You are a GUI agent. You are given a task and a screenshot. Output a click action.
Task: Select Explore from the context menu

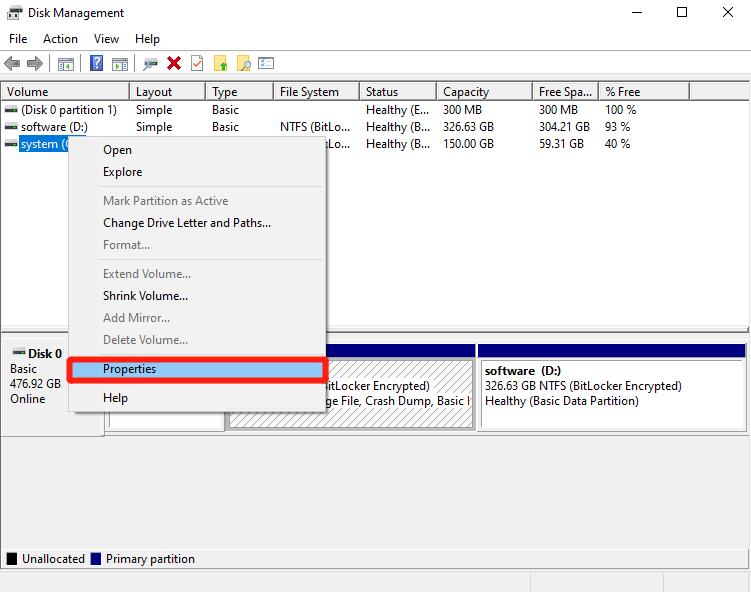point(122,172)
